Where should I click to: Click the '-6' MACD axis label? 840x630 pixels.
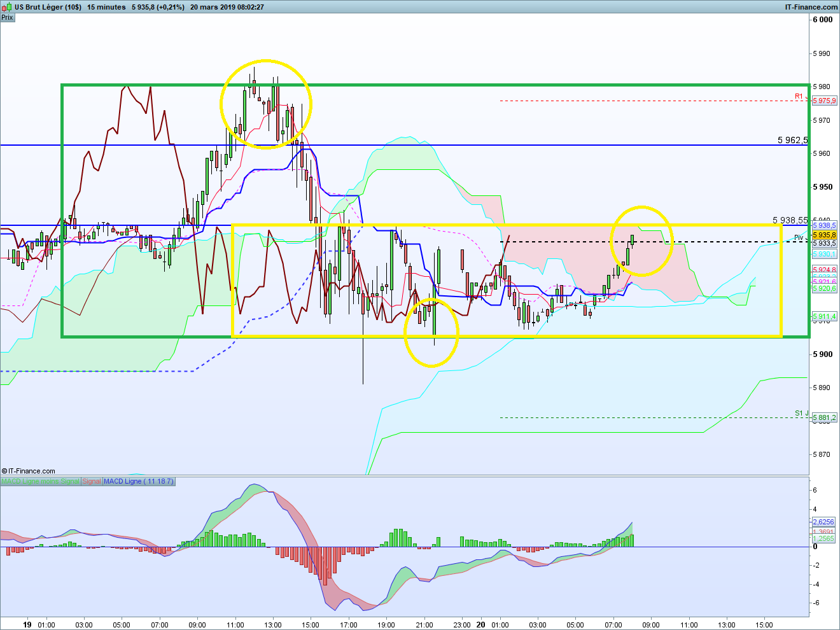pyautogui.click(x=815, y=603)
